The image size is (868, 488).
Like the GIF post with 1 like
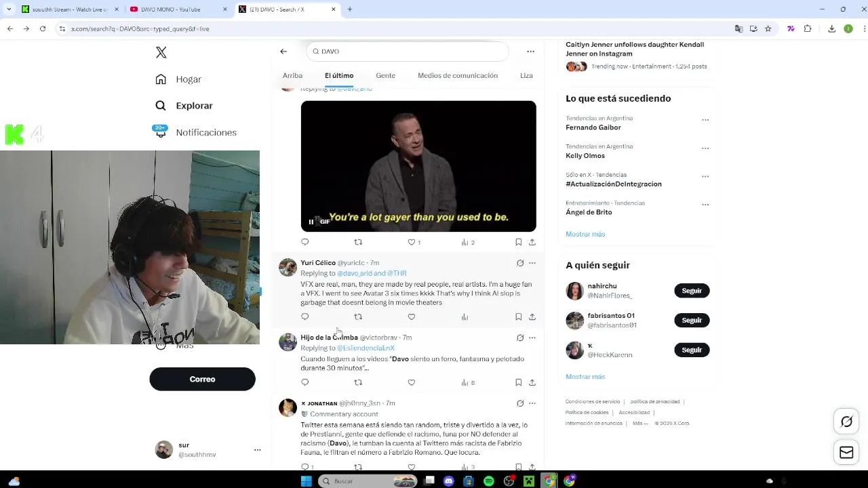pyautogui.click(x=414, y=242)
